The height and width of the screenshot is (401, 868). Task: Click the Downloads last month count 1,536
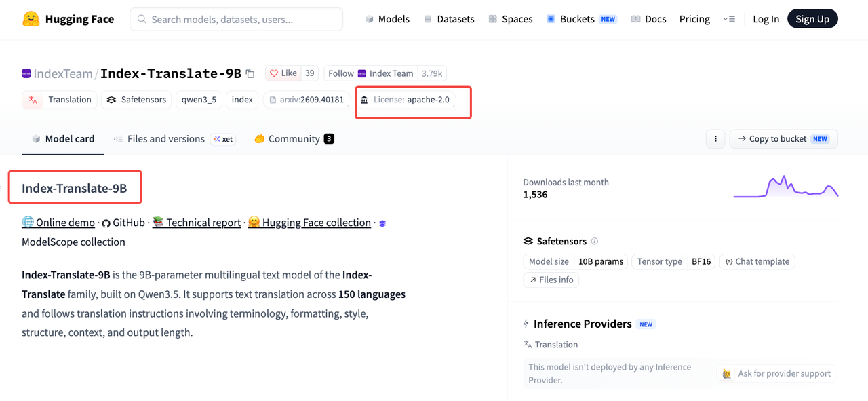click(x=536, y=194)
